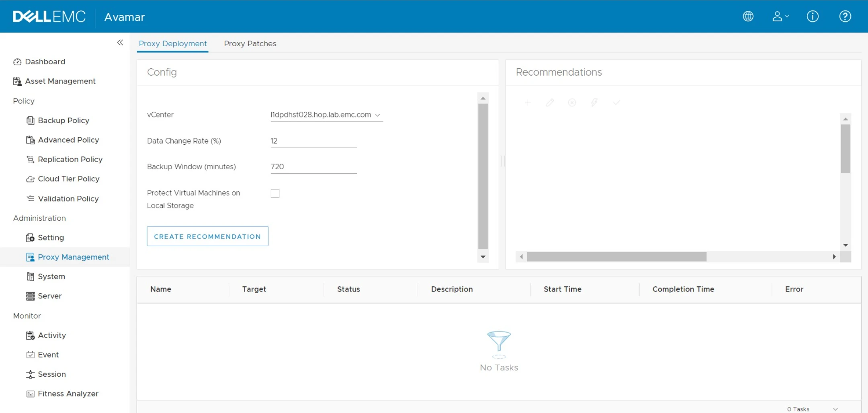Image resolution: width=868 pixels, height=413 pixels.
Task: Switch to the Proxy Patches tab
Action: pos(250,43)
